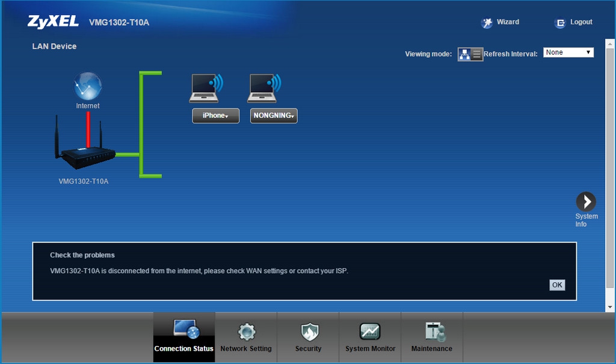The height and width of the screenshot is (364, 616).
Task: Click the Logout icon
Action: click(x=560, y=23)
